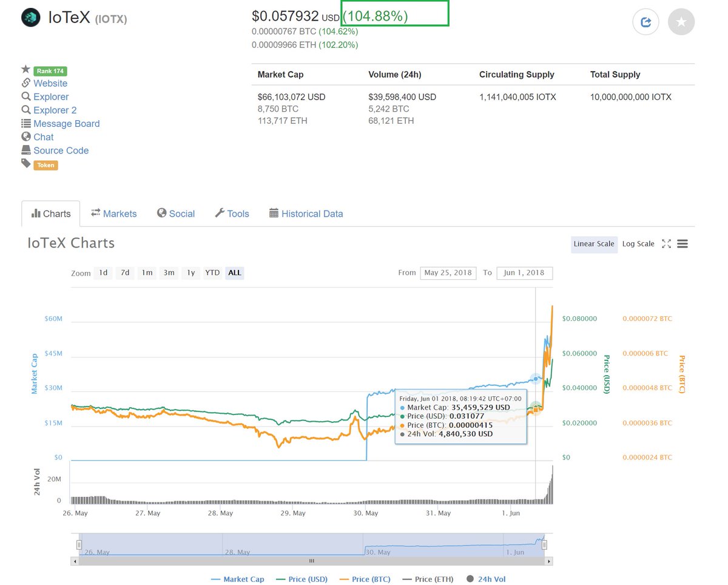Viewport: 728px width, 585px height.
Task: Toggle 24h Vol series in legend
Action: pos(486,579)
